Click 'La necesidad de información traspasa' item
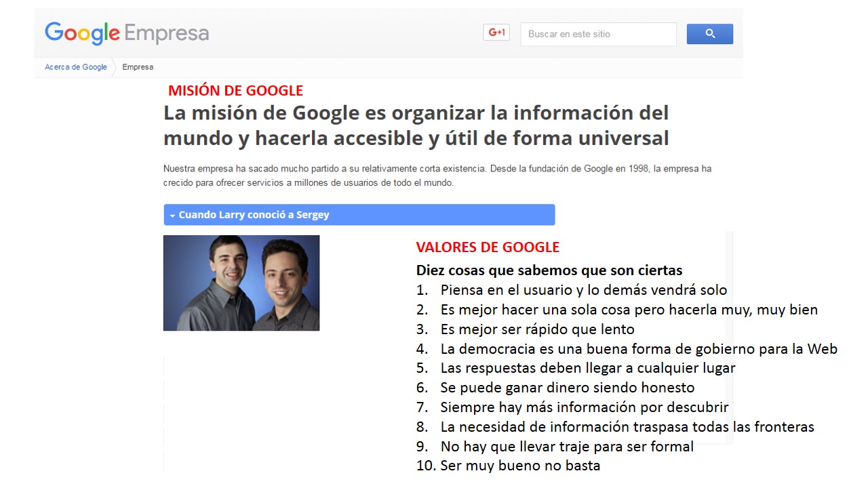The width and height of the screenshot is (868, 488). pos(627,427)
